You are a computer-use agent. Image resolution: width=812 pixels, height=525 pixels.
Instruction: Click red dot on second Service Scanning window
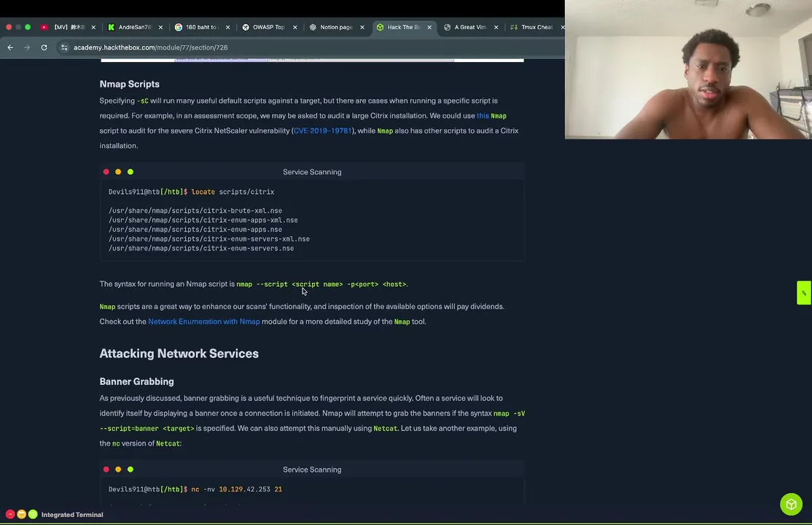106,470
